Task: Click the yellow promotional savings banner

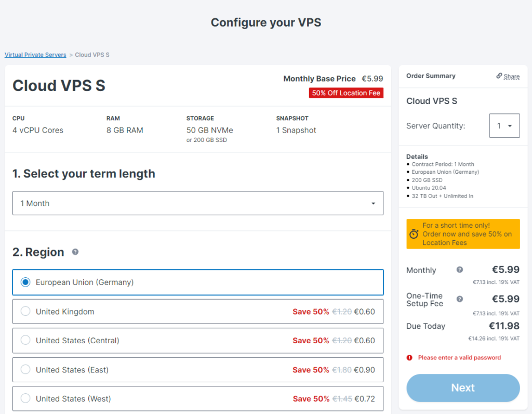Action: [462, 235]
